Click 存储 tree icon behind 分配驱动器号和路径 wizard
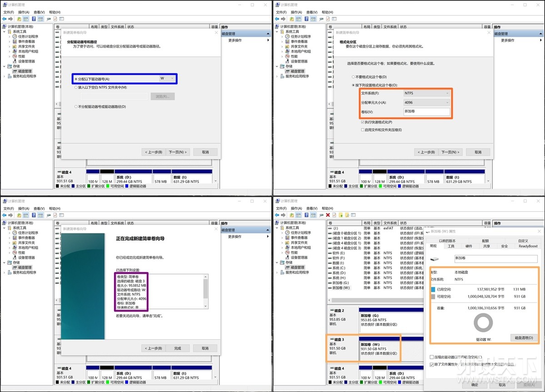 10,66
